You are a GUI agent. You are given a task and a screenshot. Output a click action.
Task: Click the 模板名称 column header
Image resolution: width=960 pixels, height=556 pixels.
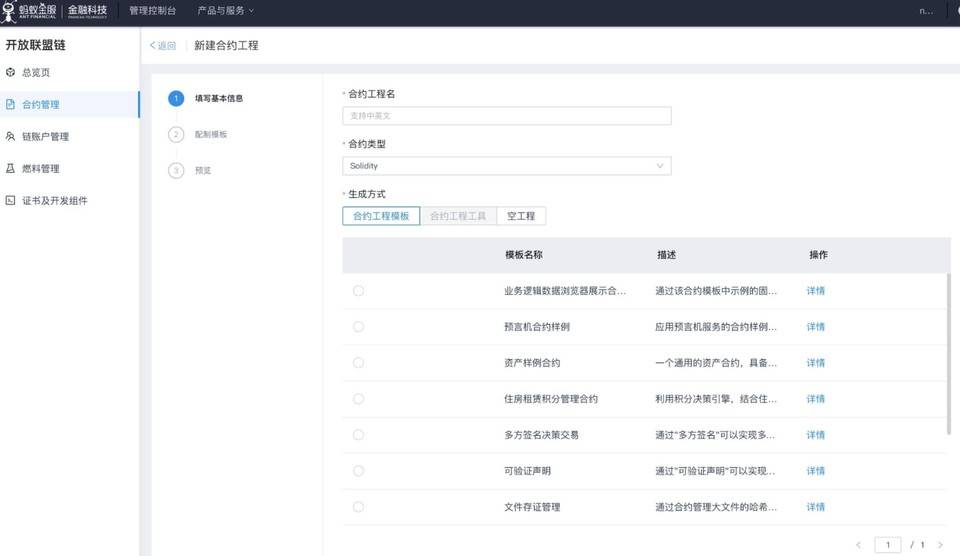(x=523, y=255)
